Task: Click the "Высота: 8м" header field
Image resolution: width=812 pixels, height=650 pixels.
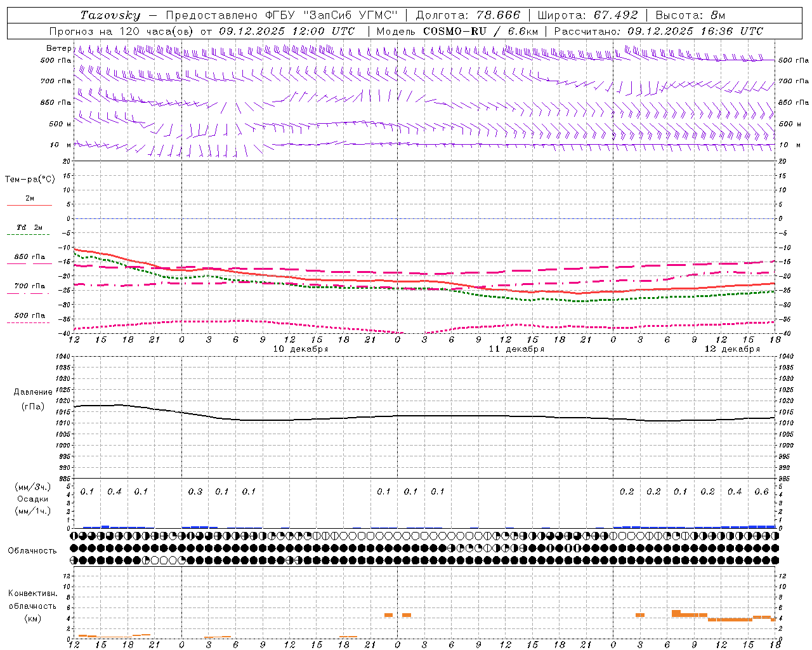Action: [690, 15]
